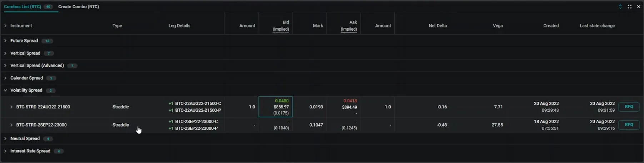
Task: Click the -0.16 net delta value
Action: (442, 107)
